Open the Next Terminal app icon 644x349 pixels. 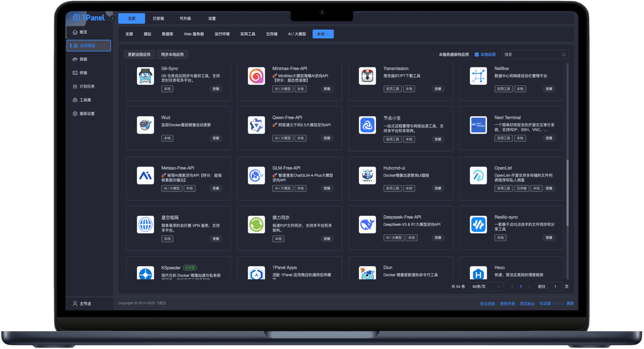[478, 125]
